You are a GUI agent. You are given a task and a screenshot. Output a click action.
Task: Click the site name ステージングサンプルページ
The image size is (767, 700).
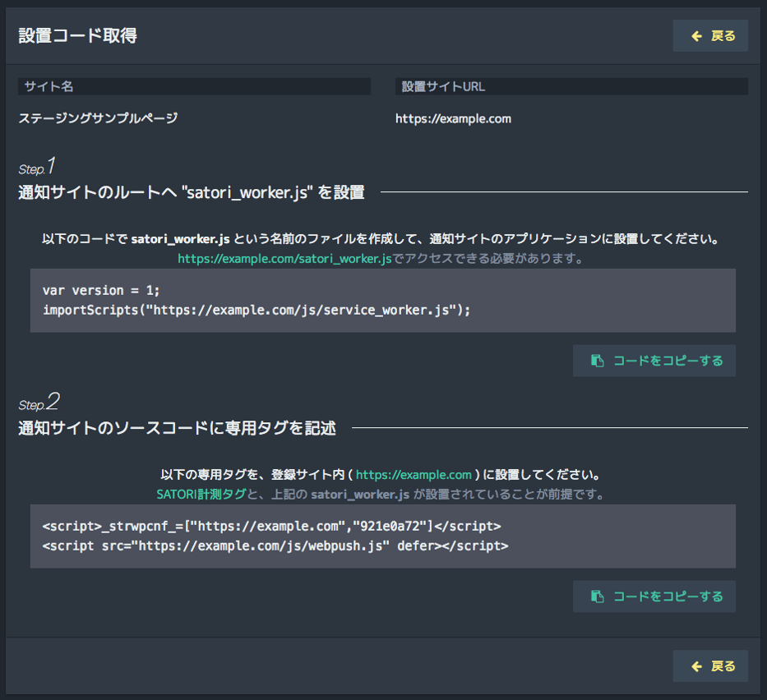(98, 118)
